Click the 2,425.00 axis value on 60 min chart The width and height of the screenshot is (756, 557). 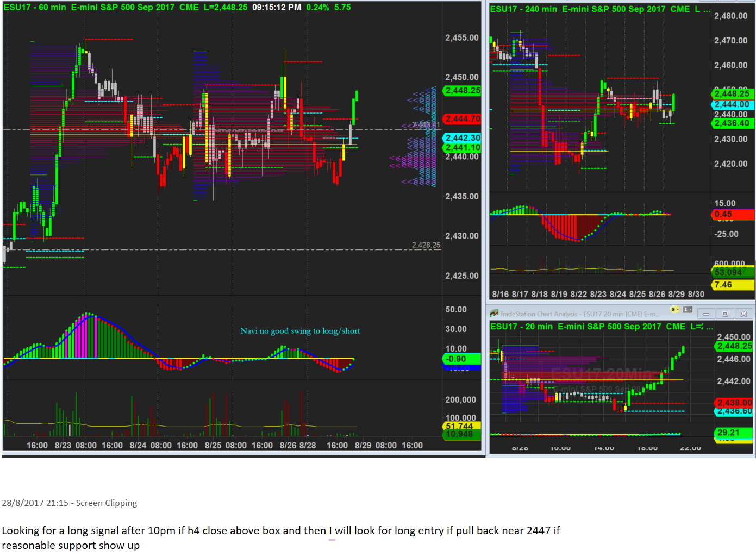tap(462, 276)
